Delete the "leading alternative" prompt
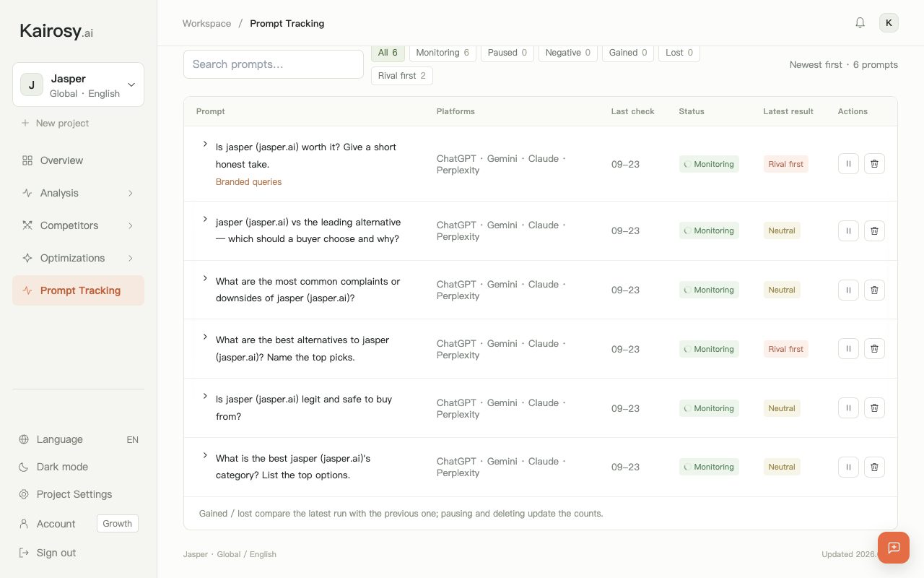 [874, 230]
